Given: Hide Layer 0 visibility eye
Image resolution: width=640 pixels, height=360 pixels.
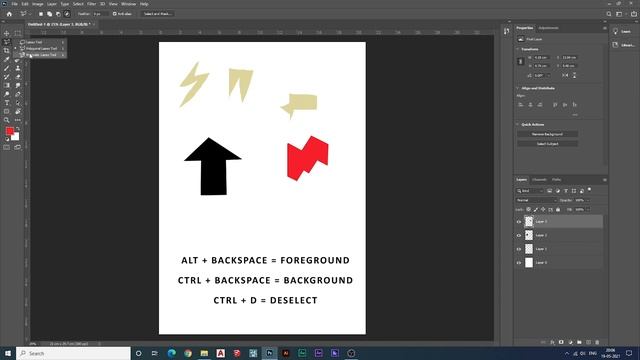Looking at the screenshot, I should click(x=519, y=263).
